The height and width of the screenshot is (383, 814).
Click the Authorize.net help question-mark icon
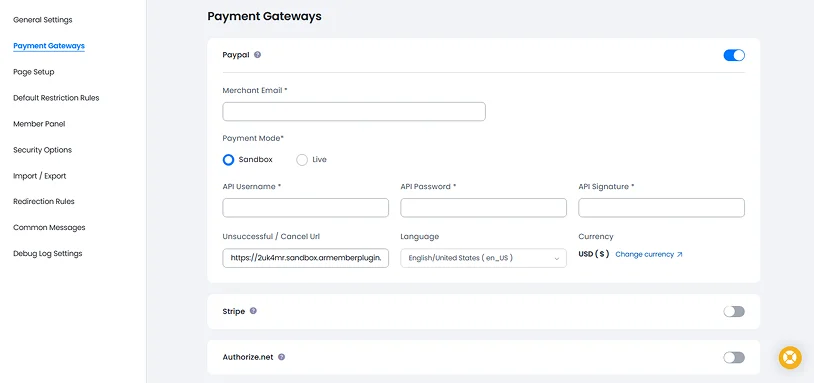click(281, 357)
